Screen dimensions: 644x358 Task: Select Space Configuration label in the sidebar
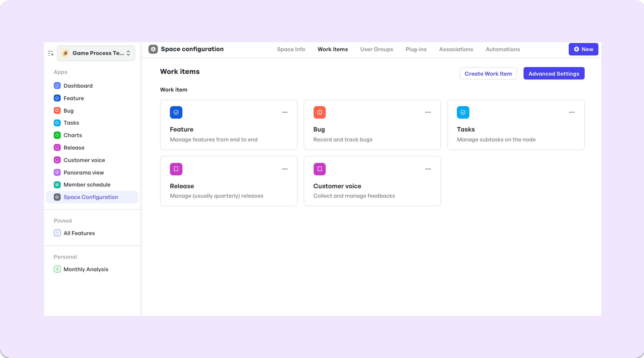91,197
